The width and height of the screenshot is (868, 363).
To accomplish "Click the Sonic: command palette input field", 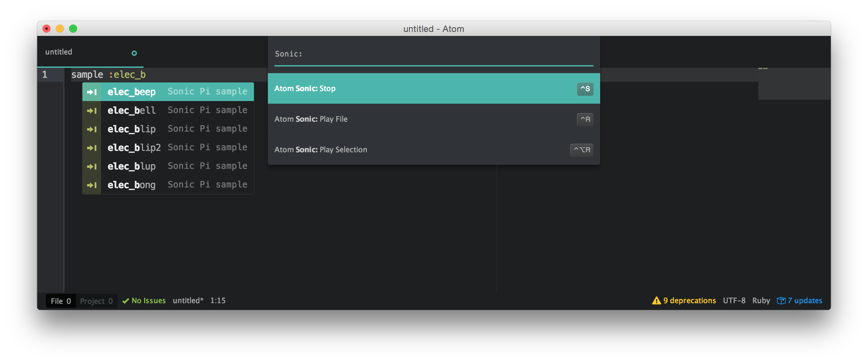I will 433,54.
